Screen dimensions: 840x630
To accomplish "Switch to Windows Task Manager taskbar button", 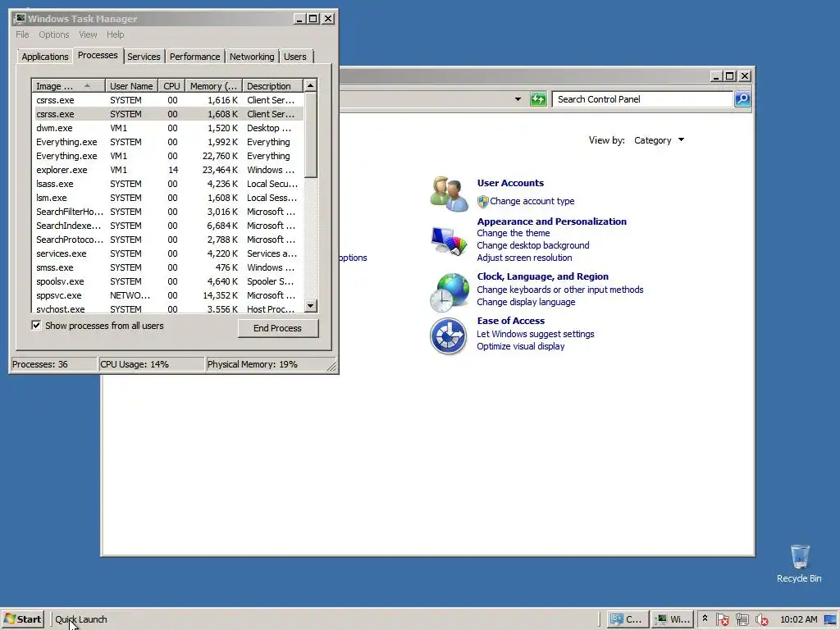I will click(673, 619).
